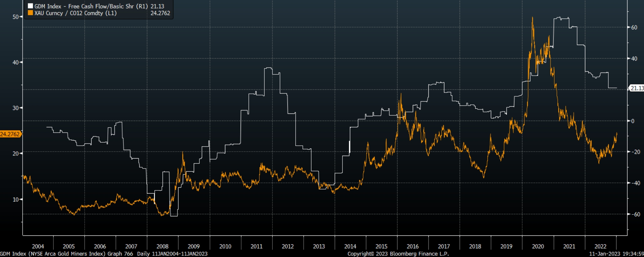This screenshot has width=644, height=257.
Task: Click the 2022 year label on time axis
Action: tap(600, 246)
